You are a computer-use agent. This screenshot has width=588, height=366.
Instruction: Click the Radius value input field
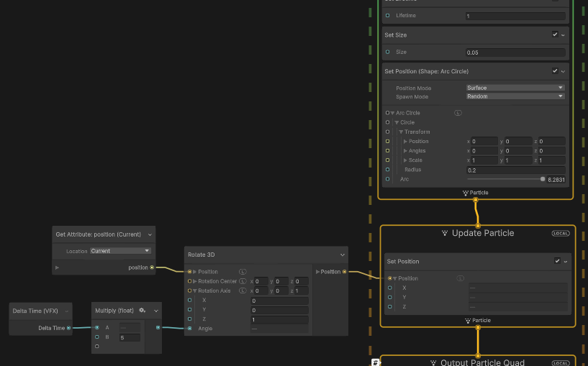tap(515, 170)
